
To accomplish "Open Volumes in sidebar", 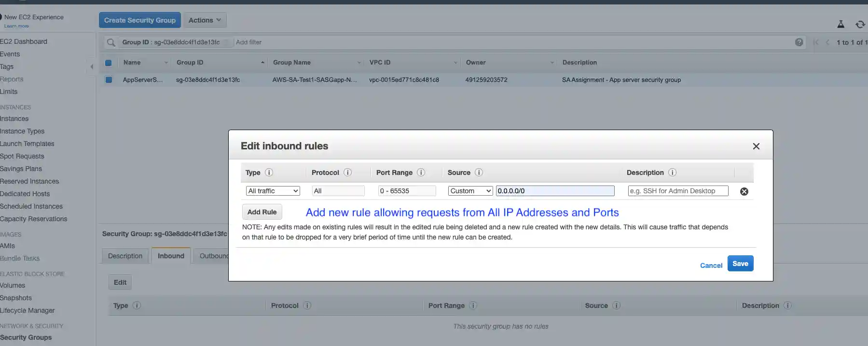I will (13, 285).
